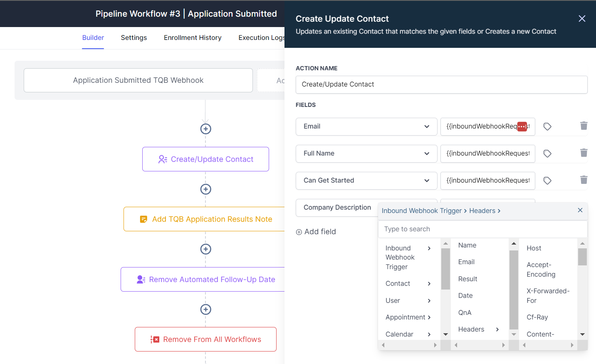This screenshot has height=364, width=596.
Task: Expand the Headers submenu item
Action: 479,329
